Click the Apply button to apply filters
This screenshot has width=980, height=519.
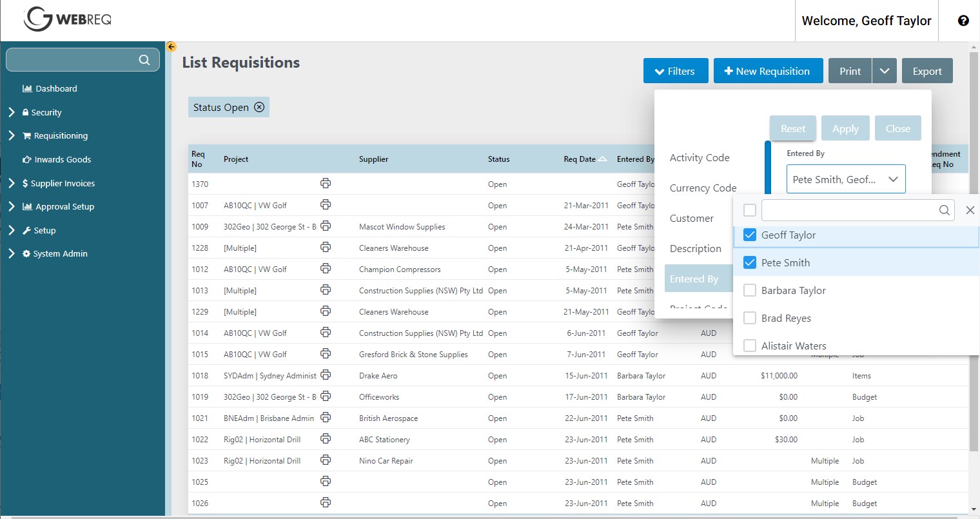[845, 128]
